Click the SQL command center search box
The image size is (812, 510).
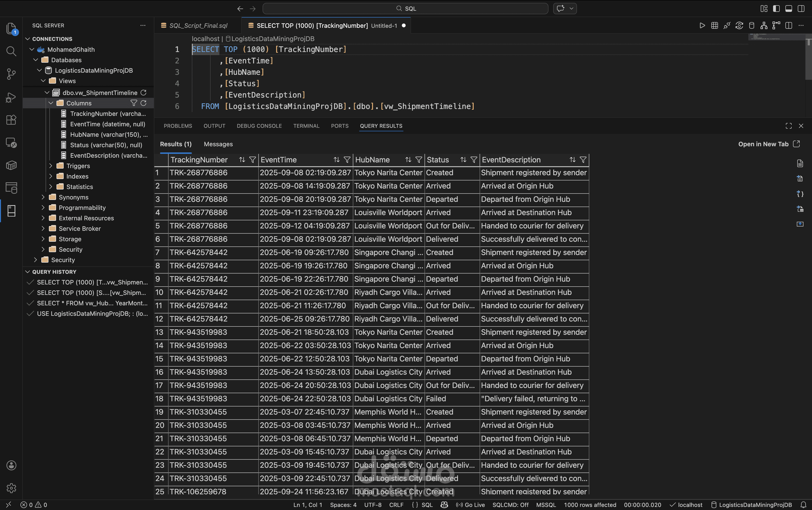pos(405,9)
